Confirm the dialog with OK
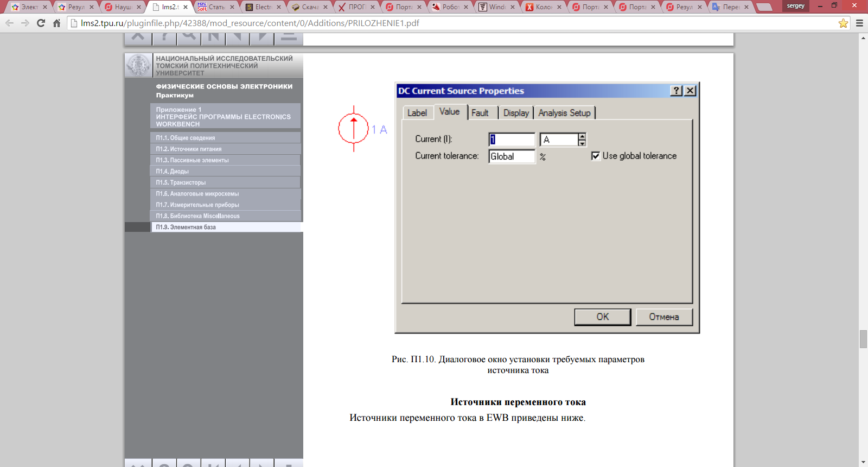 (603, 317)
